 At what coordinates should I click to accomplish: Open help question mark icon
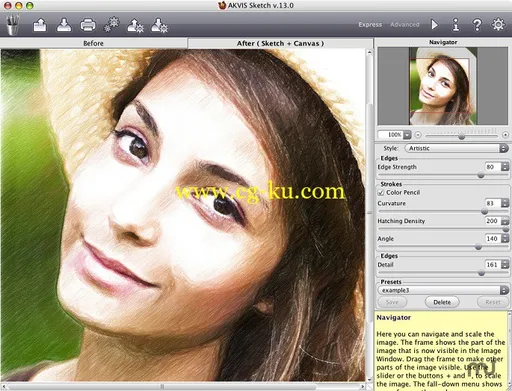(x=477, y=25)
